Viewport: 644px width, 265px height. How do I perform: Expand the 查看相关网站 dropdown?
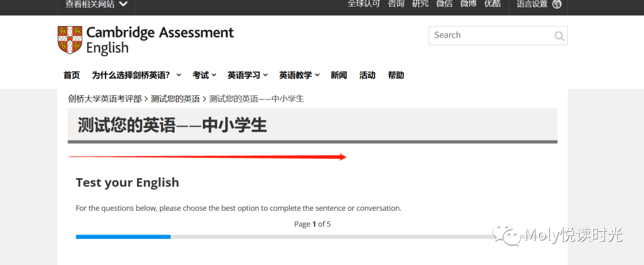[97, 4]
